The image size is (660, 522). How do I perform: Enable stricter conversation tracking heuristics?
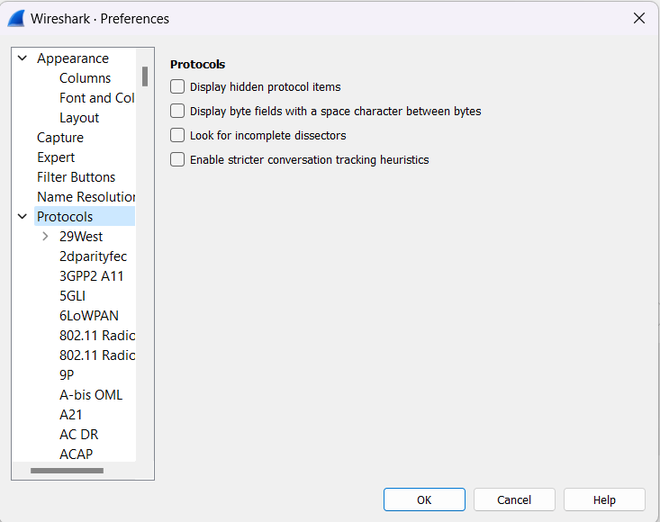pyautogui.click(x=177, y=160)
